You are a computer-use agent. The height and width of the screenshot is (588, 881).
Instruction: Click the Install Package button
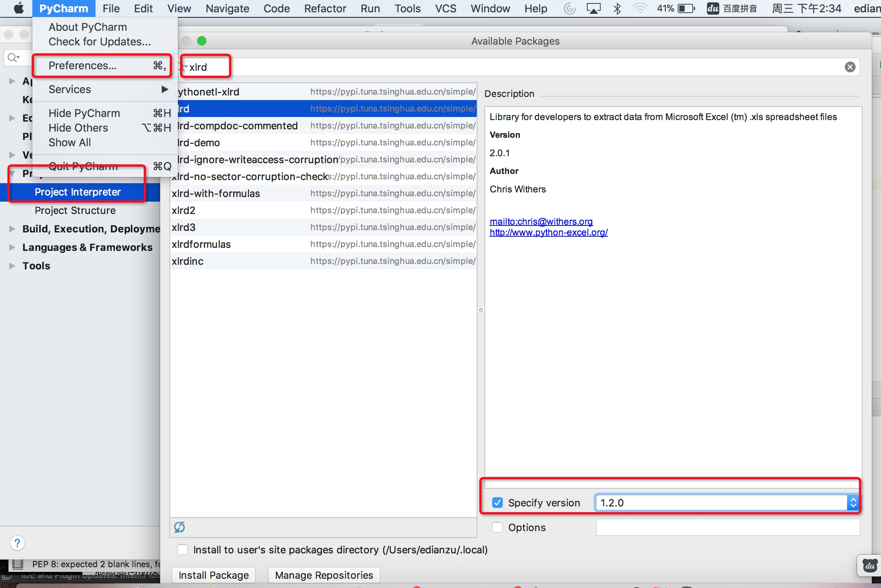213,575
